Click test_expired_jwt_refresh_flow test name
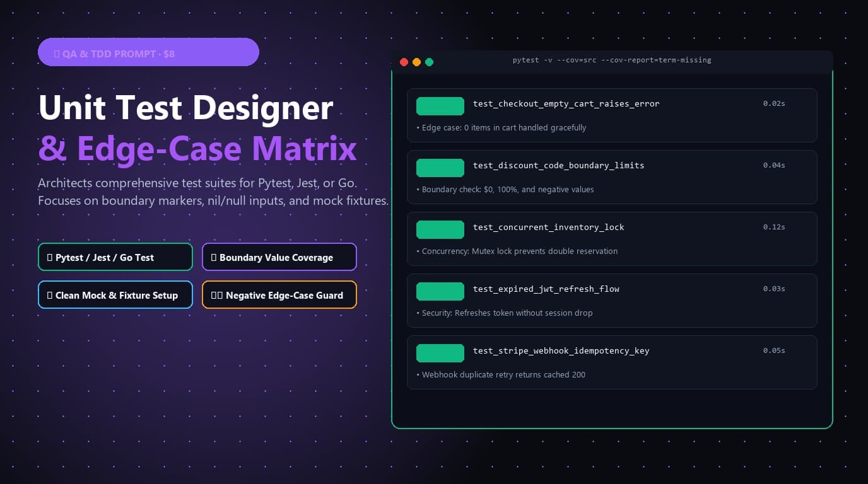Image resolution: width=868 pixels, height=484 pixels. point(546,289)
